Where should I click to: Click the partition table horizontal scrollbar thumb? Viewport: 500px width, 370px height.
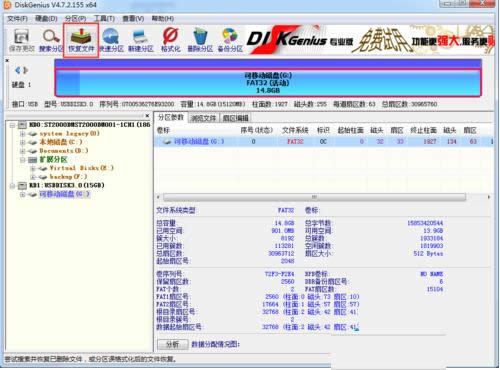pyautogui.click(x=314, y=197)
